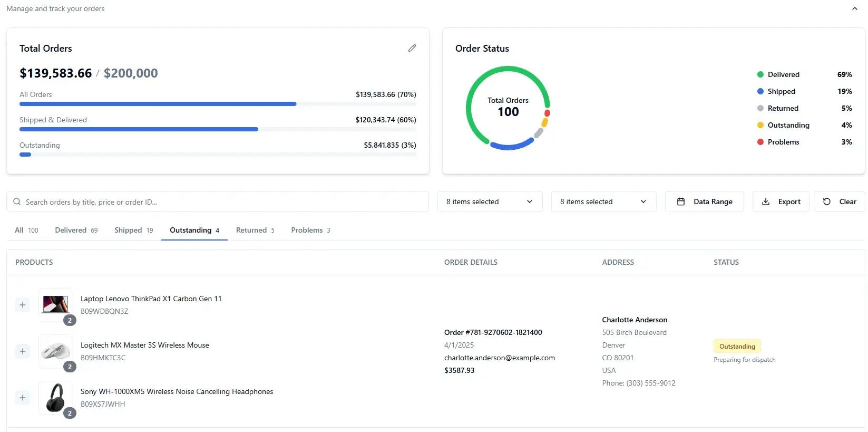The width and height of the screenshot is (868, 432).
Task: Expand the Lenovo ThinkPad row with plus icon
Action: point(23,305)
